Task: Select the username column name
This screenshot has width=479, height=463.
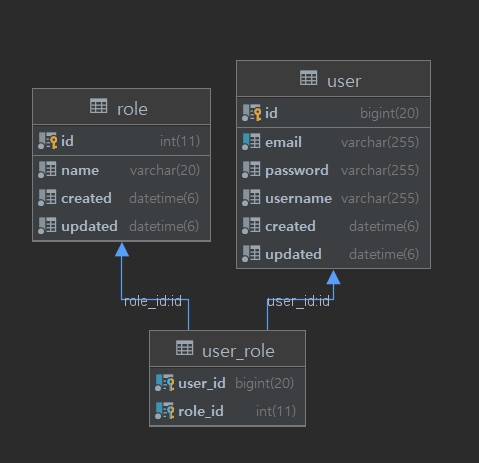Action: (298, 199)
